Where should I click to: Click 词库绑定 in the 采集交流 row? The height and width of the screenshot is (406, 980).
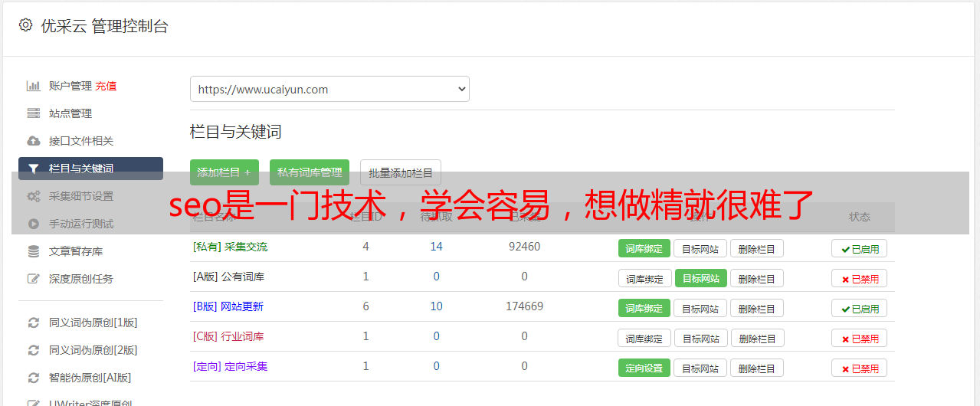(644, 248)
